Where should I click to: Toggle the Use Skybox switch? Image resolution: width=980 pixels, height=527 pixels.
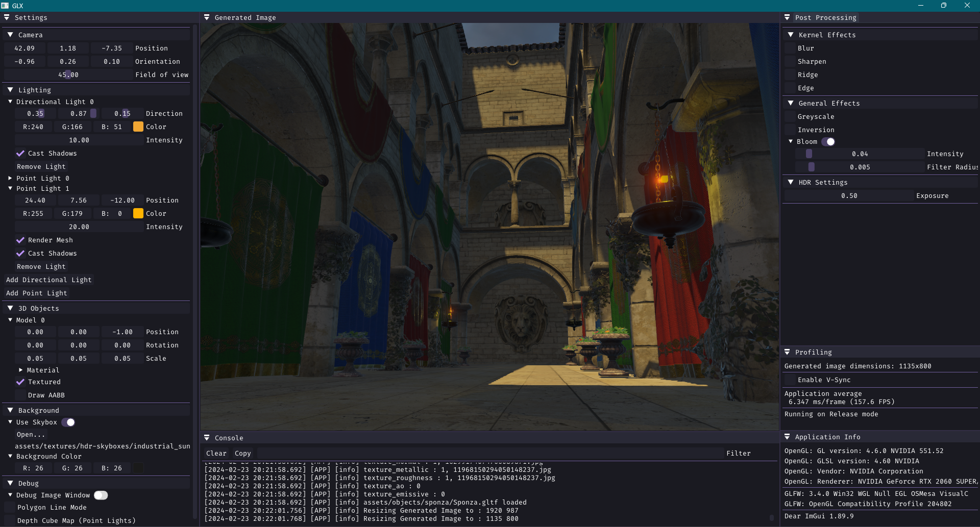point(68,422)
